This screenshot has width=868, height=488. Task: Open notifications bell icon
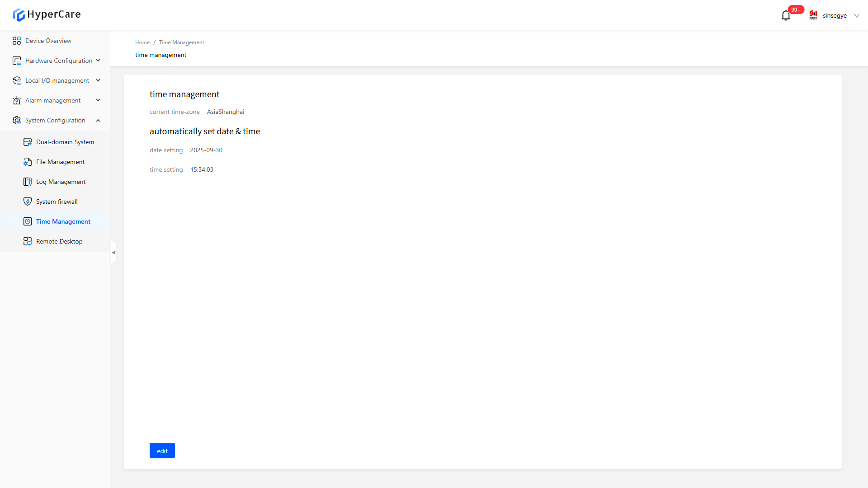pyautogui.click(x=786, y=16)
